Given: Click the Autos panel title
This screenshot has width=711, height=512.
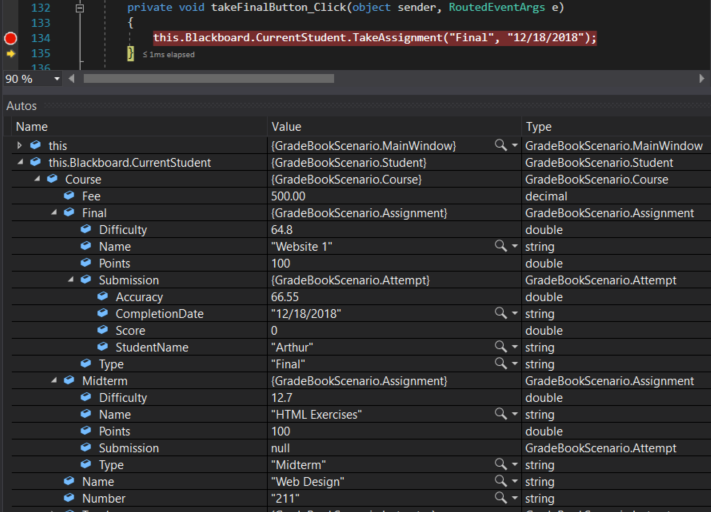Looking at the screenshot, I should tap(21, 106).
